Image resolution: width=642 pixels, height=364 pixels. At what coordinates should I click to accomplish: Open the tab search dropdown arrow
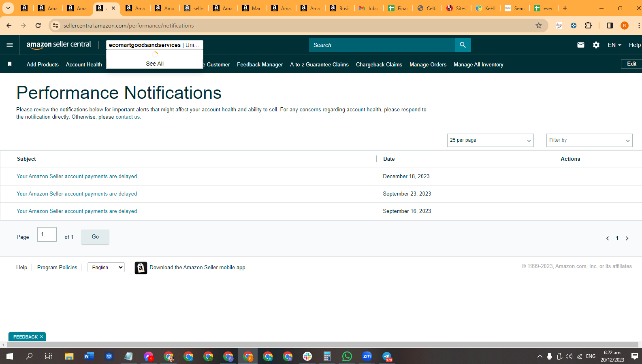(8, 8)
